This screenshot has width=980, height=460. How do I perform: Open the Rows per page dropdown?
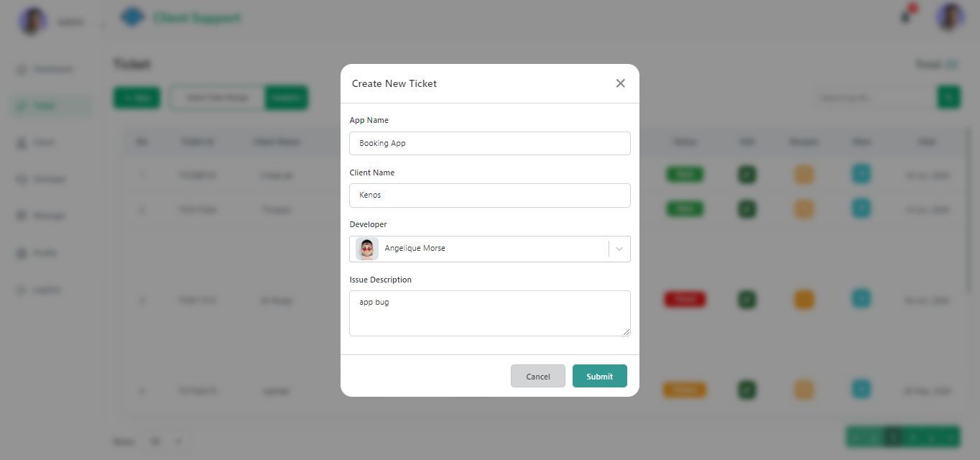(x=166, y=441)
